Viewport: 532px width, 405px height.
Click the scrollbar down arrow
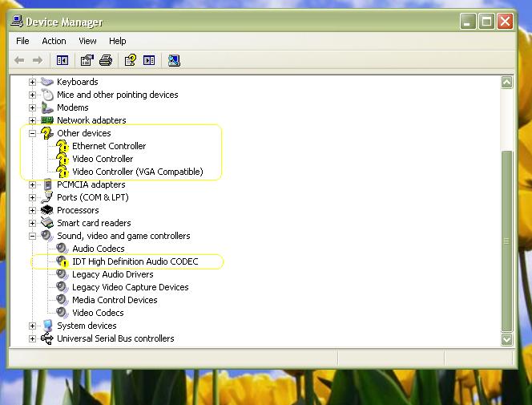pos(507,339)
